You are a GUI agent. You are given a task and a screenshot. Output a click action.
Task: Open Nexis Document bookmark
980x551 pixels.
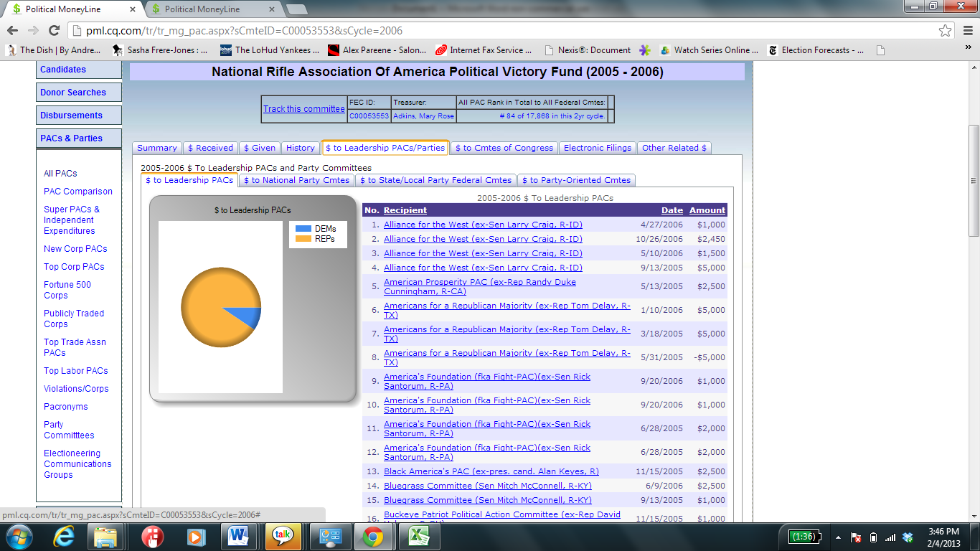point(588,50)
